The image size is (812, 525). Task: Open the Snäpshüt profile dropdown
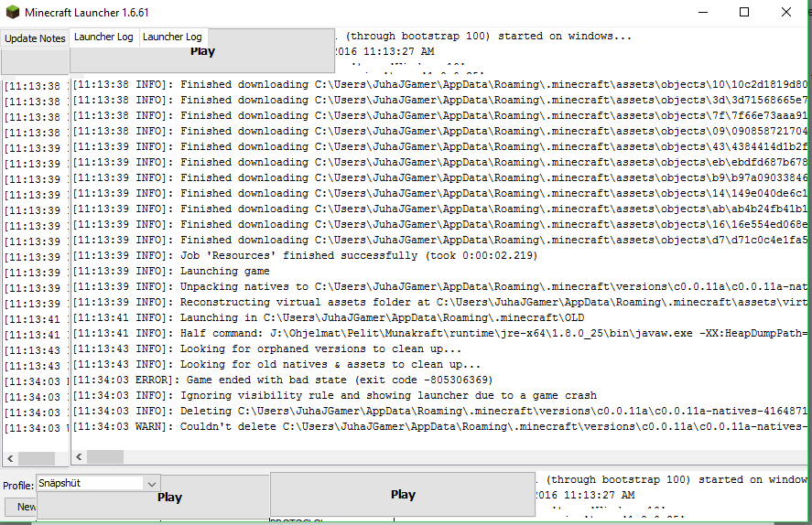[x=98, y=483]
